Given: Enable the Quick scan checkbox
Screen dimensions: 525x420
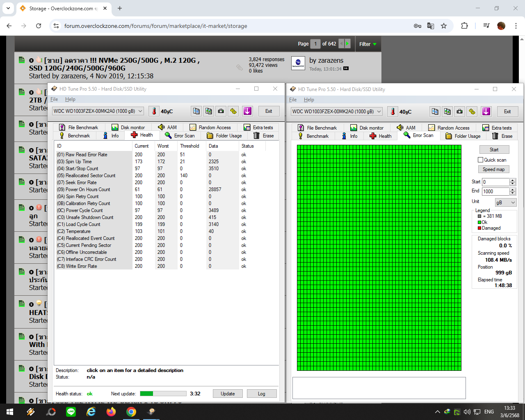Looking at the screenshot, I should point(480,160).
